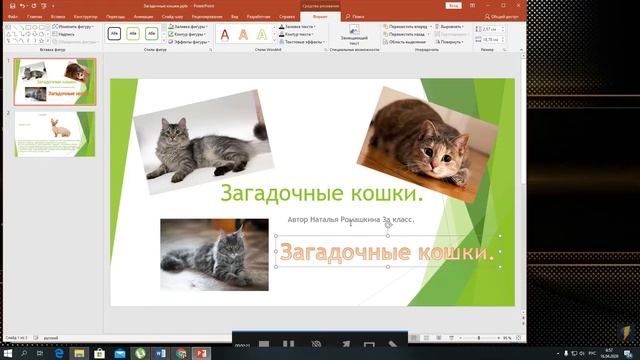The image size is (640, 360).
Task: Adjust the zoom slider in status bar
Action: [479, 338]
